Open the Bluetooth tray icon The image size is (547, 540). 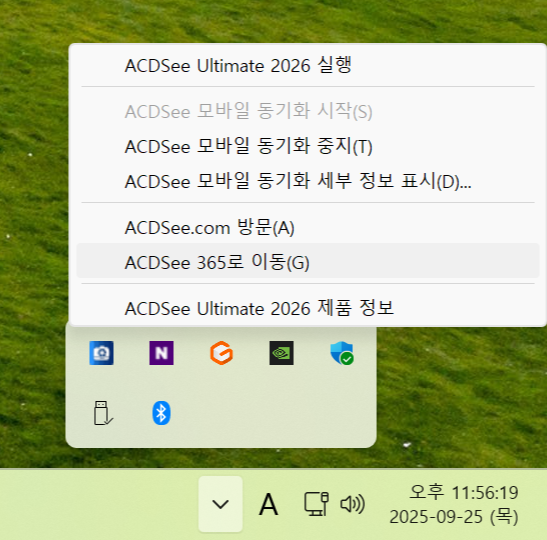tap(161, 413)
